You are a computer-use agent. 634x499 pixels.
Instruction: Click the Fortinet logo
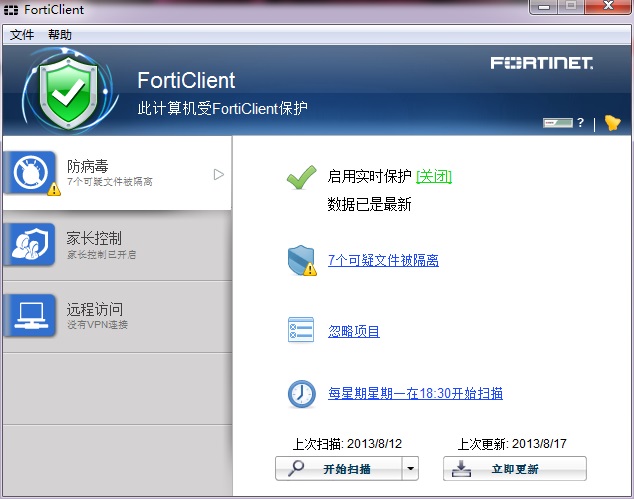[542, 63]
